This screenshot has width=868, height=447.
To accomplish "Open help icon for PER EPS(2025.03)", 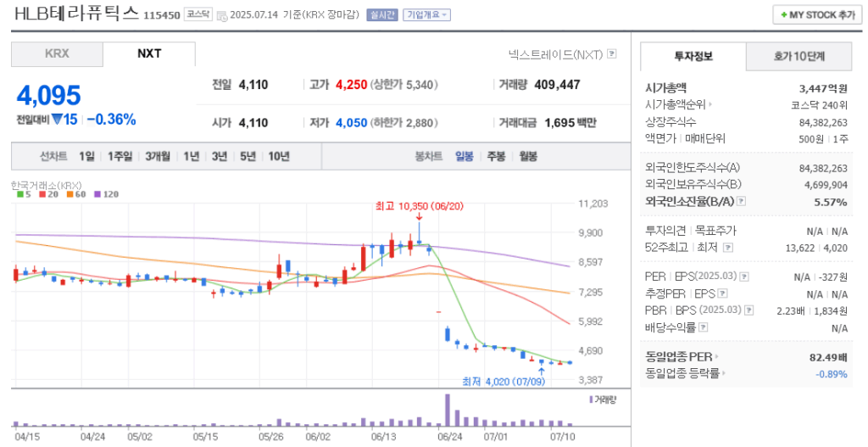I will pos(744,277).
